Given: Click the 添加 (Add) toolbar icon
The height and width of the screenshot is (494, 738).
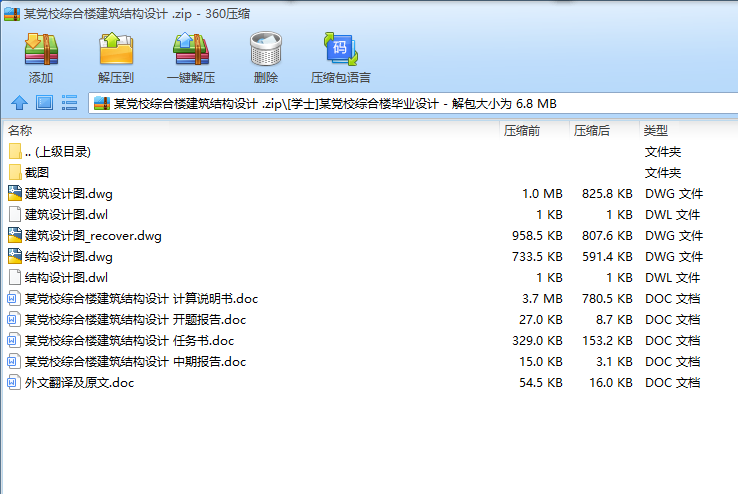Looking at the screenshot, I should click(41, 49).
